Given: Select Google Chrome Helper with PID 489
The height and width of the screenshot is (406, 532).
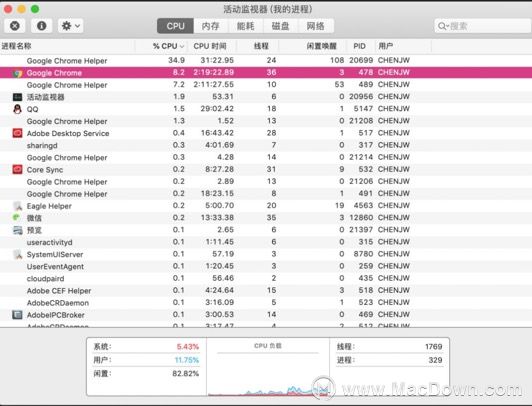Looking at the screenshot, I should (266, 85).
